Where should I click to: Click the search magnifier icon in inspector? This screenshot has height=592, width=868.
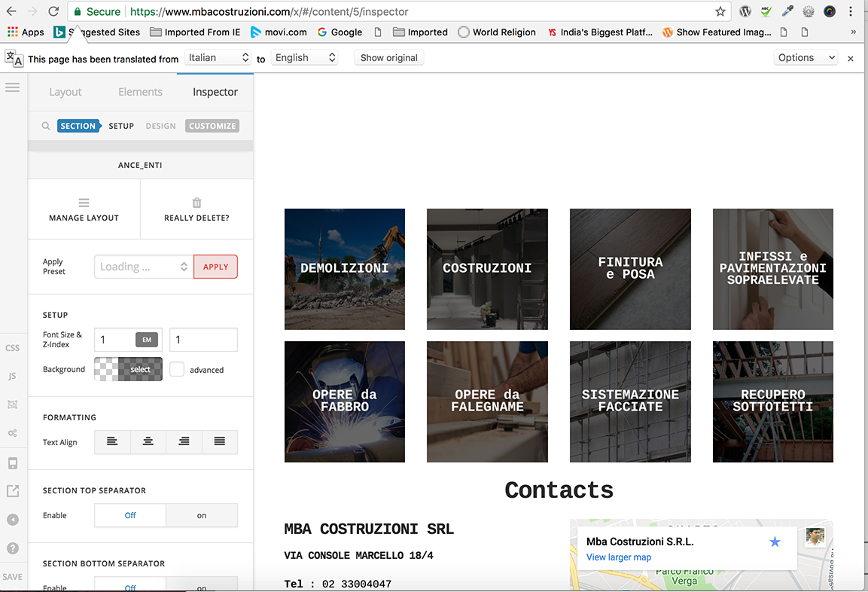[x=46, y=127]
